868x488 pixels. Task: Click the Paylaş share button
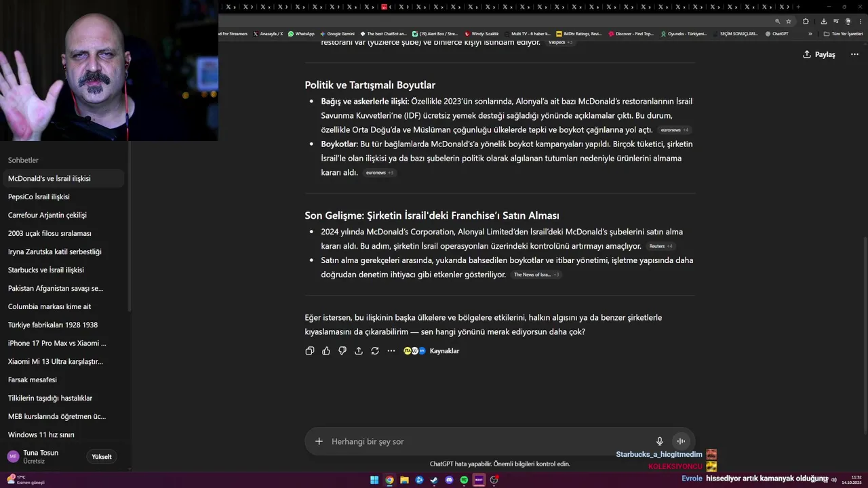[x=819, y=54]
